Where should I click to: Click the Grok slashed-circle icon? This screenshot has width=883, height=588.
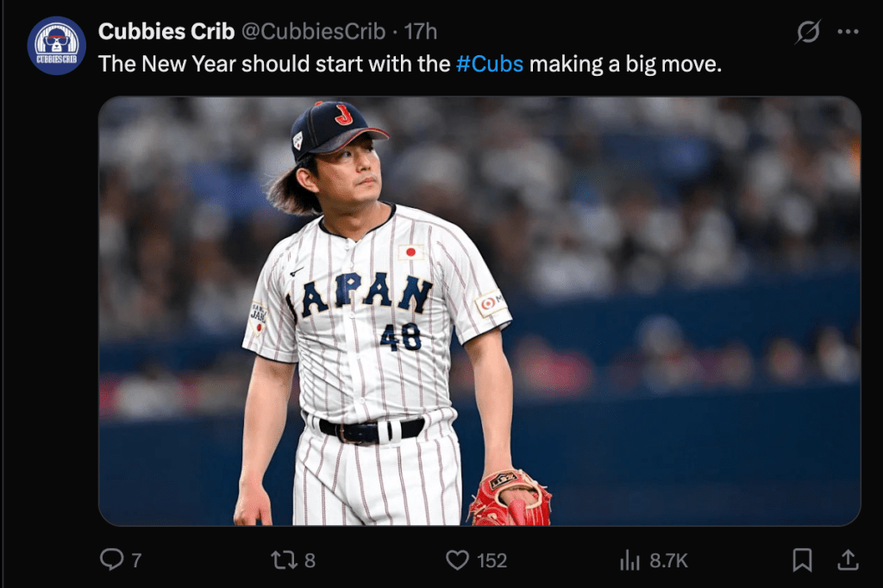808,32
